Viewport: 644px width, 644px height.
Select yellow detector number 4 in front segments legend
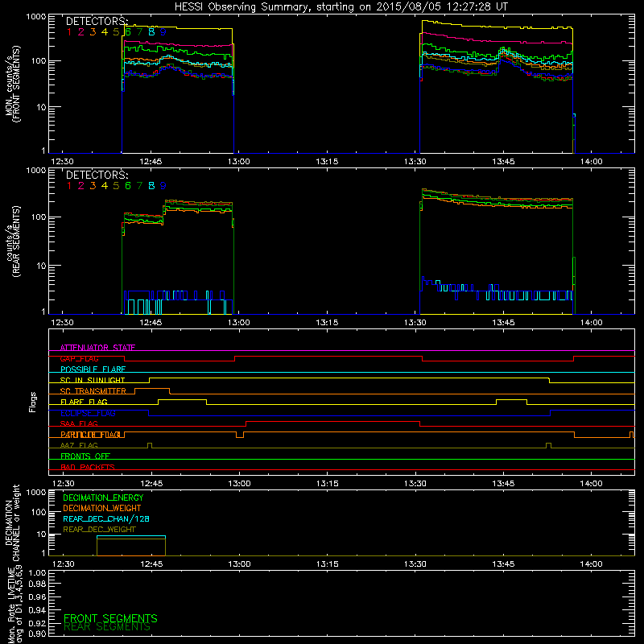[105, 31]
